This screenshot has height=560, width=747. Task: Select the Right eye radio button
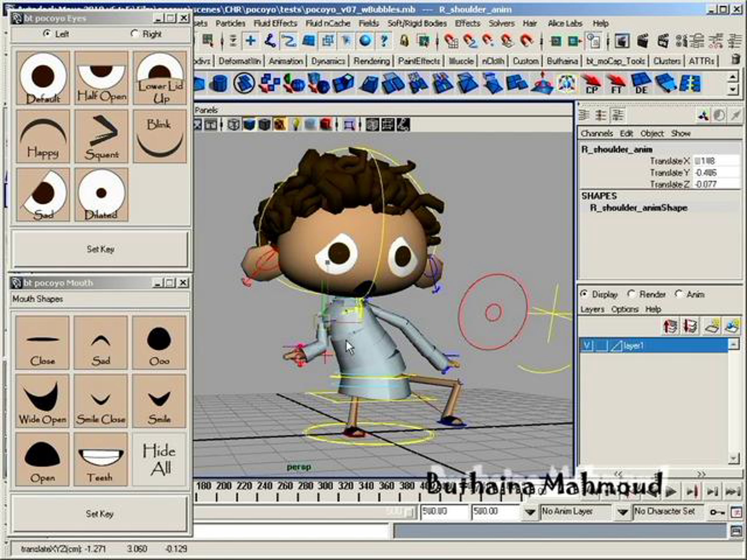tap(134, 33)
